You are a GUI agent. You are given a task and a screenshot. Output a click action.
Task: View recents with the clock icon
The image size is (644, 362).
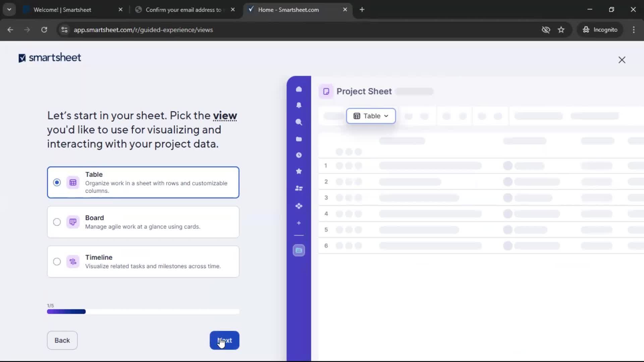click(x=299, y=155)
